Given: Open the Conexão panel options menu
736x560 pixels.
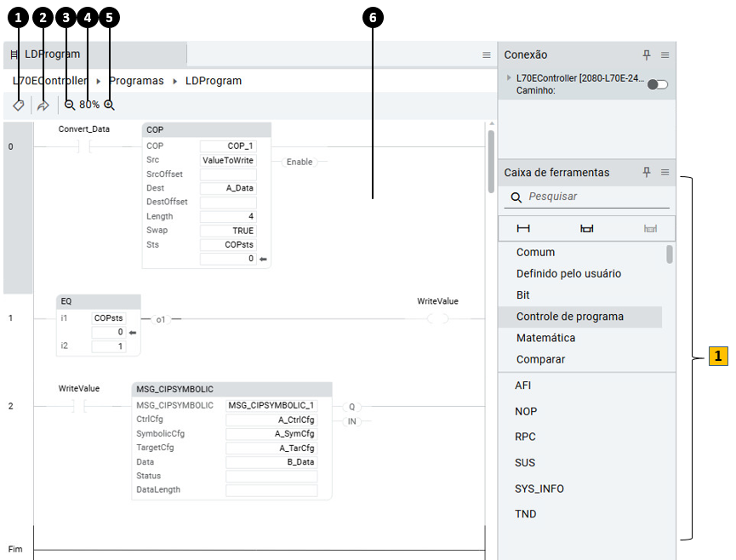Looking at the screenshot, I should pyautogui.click(x=665, y=54).
